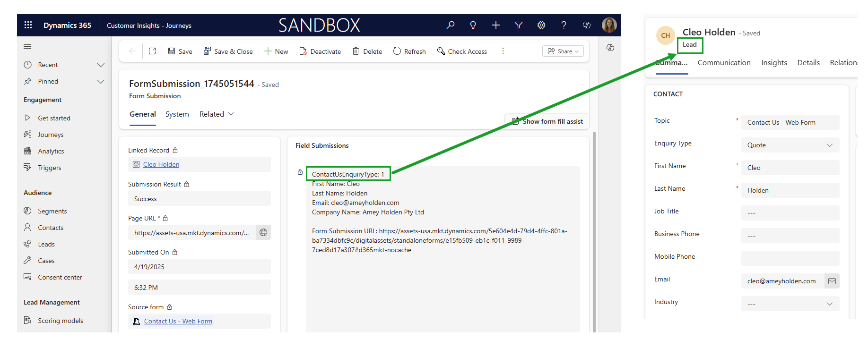Click the Save command
Screen dimensions: 868x348
180,51
